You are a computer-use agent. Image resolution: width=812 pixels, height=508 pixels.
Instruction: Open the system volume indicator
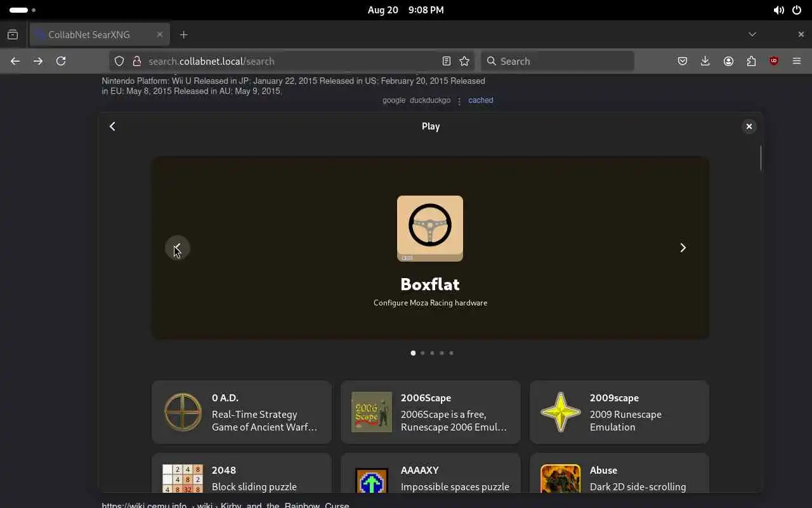779,10
